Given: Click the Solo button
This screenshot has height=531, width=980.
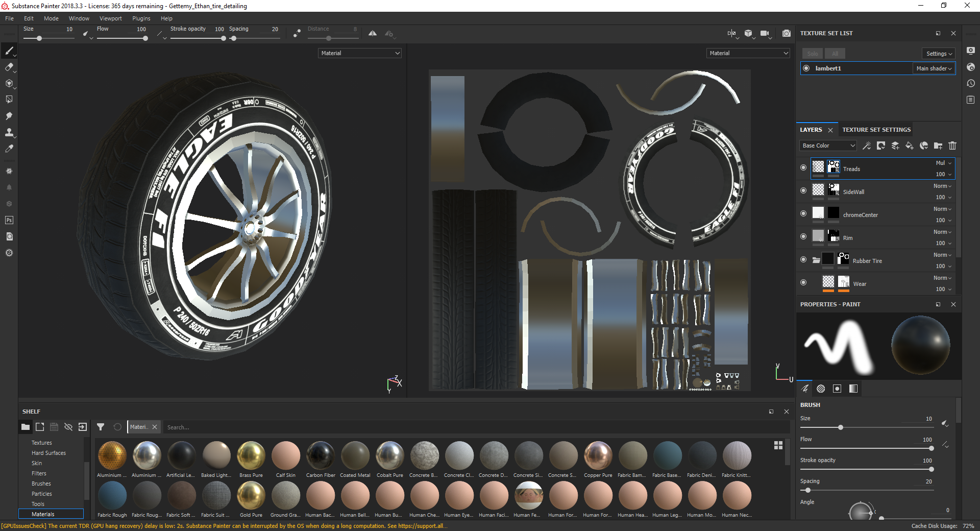Looking at the screenshot, I should coord(813,54).
